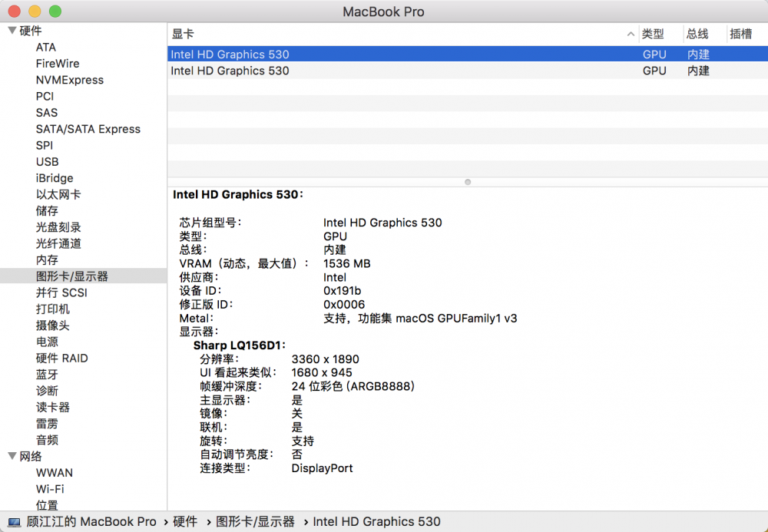Select 硬件 RAID in the sidebar
The image size is (768, 532).
61,359
